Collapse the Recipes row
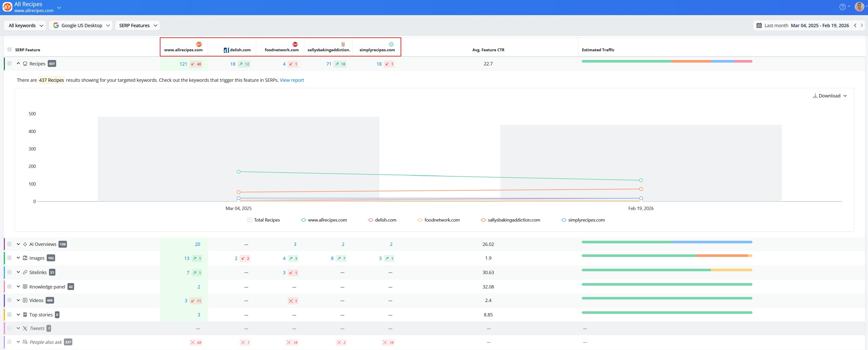 click(18, 63)
